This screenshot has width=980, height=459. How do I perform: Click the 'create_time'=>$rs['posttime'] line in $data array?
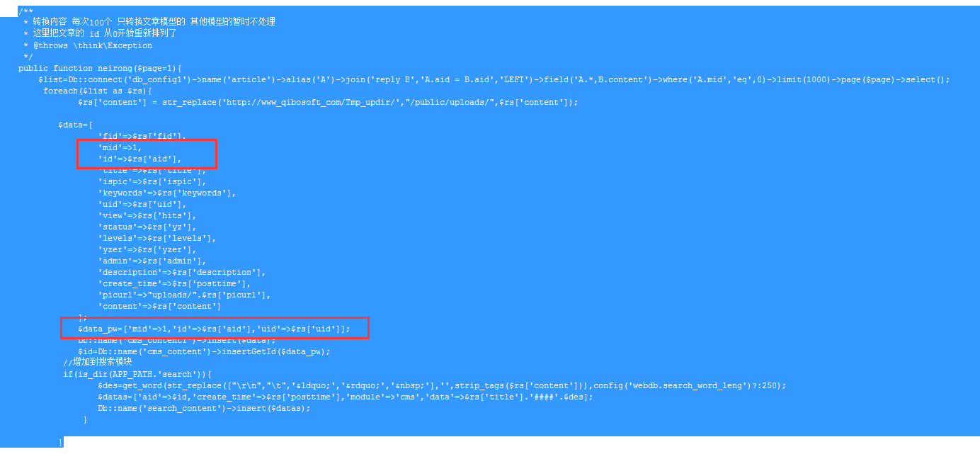(x=175, y=283)
